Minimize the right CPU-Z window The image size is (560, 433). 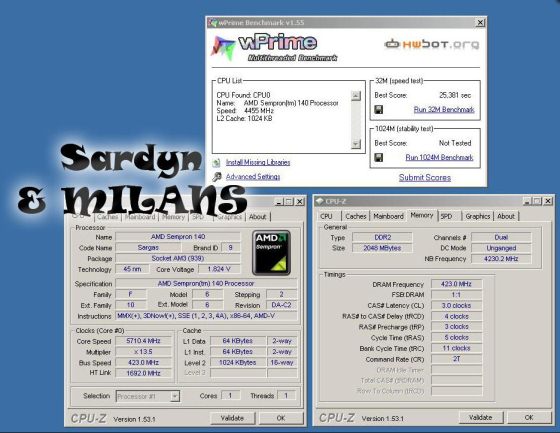[x=528, y=201]
